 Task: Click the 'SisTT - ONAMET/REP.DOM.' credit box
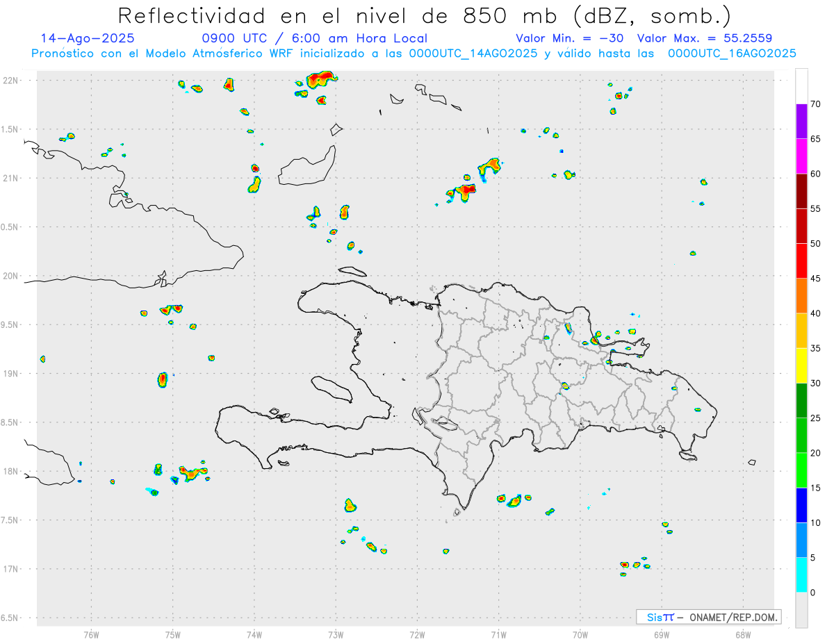[708, 617]
